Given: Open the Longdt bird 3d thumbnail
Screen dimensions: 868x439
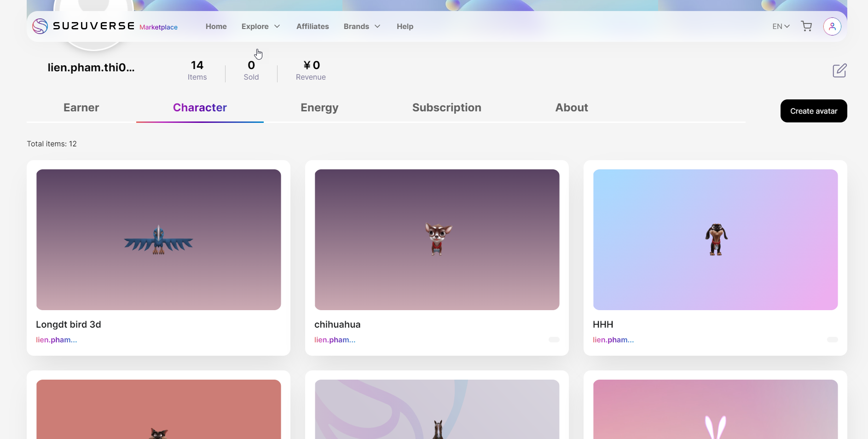Looking at the screenshot, I should point(158,239).
